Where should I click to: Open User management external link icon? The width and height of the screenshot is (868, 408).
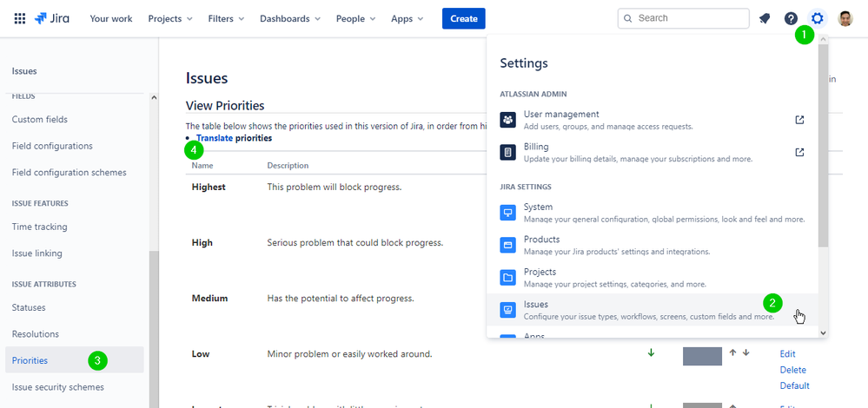coord(799,120)
